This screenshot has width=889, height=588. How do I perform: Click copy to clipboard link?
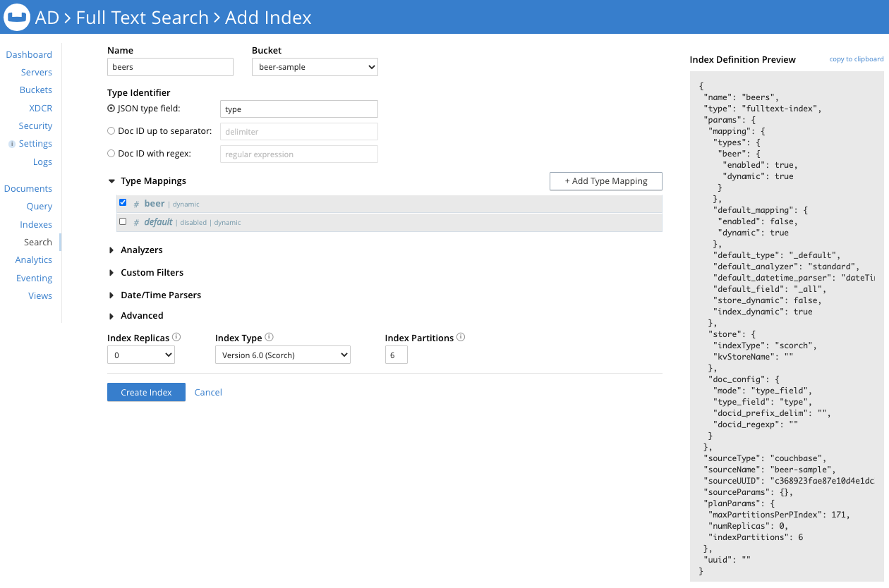coord(857,59)
